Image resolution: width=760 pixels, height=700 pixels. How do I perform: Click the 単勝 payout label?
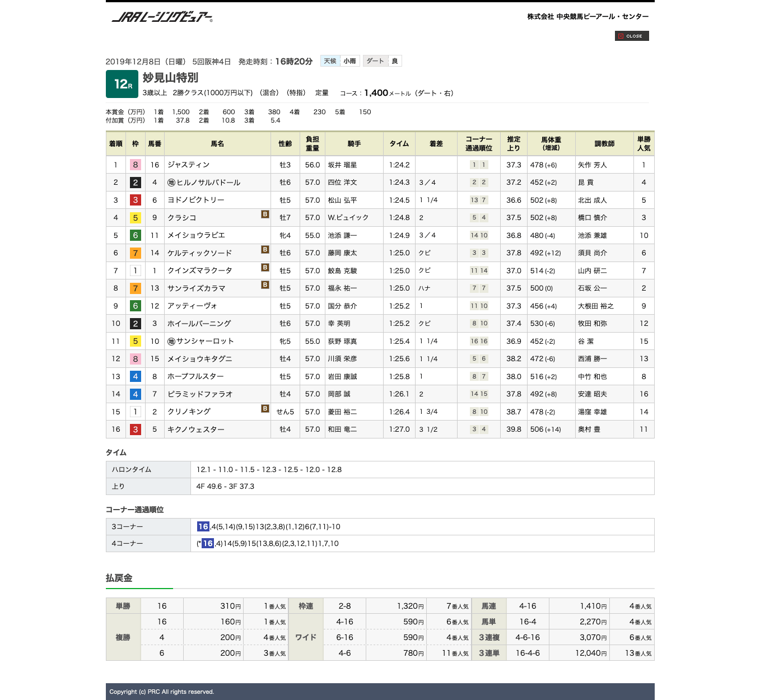(123, 606)
